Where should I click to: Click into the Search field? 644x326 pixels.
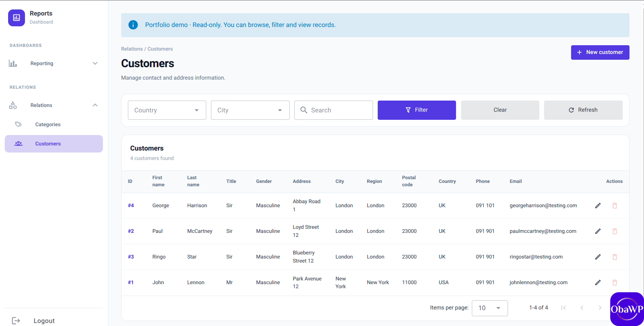click(x=333, y=110)
